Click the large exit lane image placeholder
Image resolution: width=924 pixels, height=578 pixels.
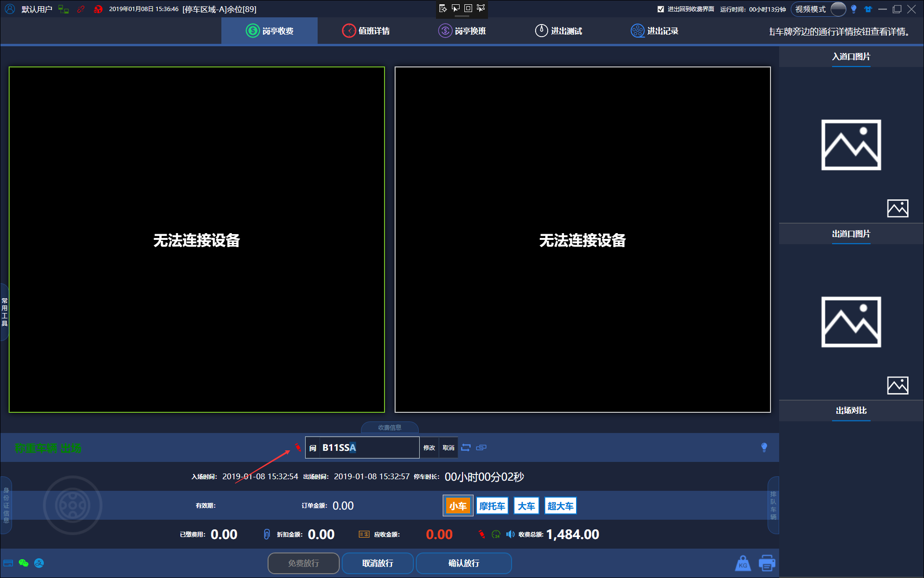pos(851,322)
